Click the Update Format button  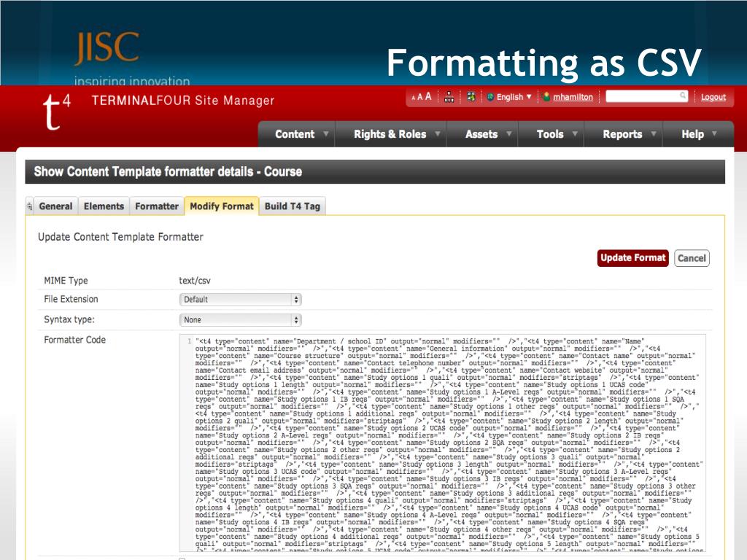pyautogui.click(x=632, y=257)
